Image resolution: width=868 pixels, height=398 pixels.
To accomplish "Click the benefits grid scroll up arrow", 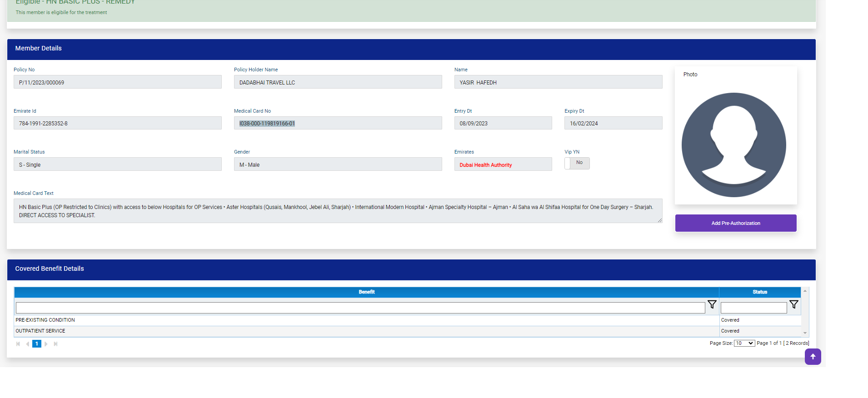I will coord(805,291).
